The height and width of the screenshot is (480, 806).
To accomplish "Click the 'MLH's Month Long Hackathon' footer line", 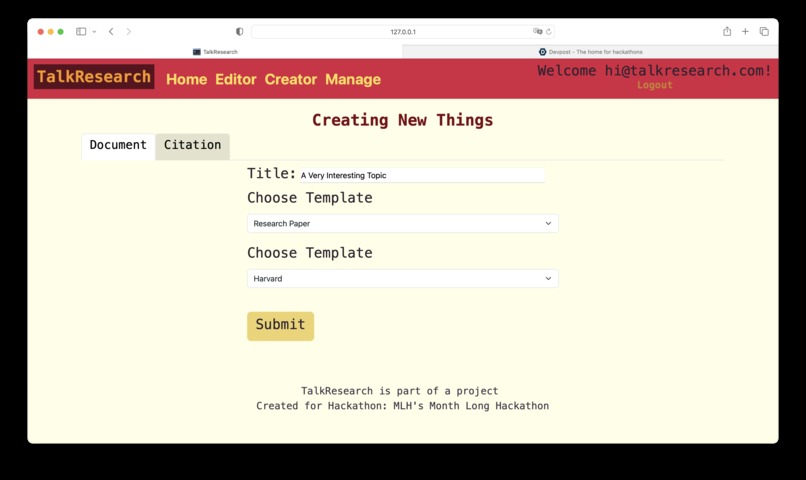I will tap(402, 405).
